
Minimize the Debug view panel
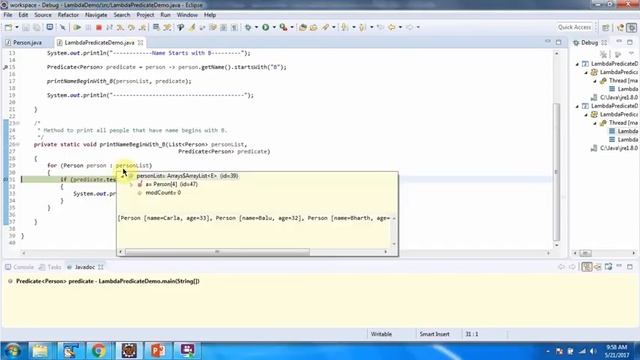(x=619, y=42)
